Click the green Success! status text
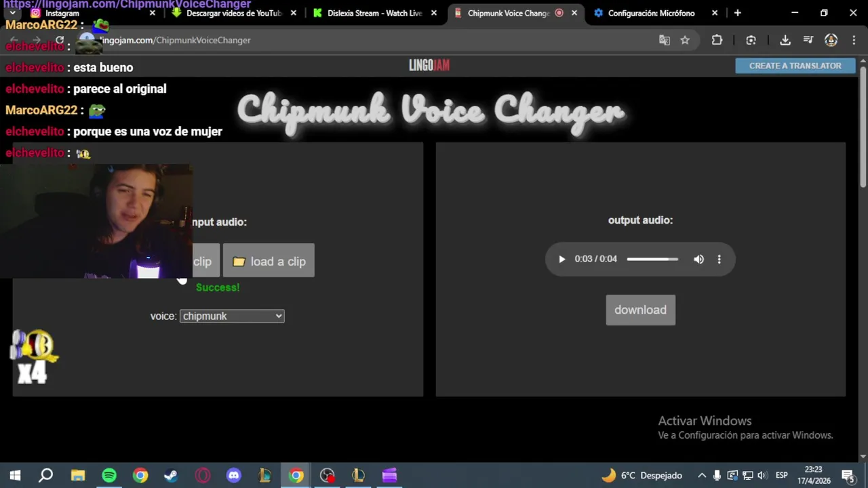This screenshot has height=488, width=868. [x=218, y=287]
